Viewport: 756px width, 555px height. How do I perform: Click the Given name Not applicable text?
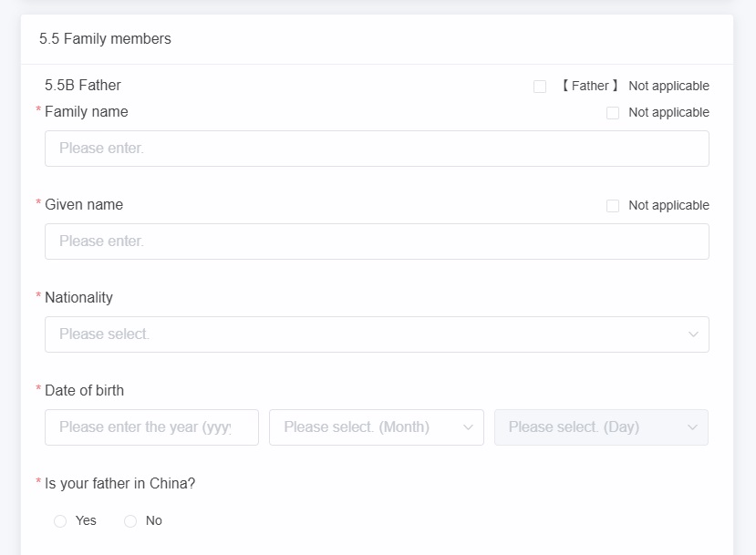668,205
